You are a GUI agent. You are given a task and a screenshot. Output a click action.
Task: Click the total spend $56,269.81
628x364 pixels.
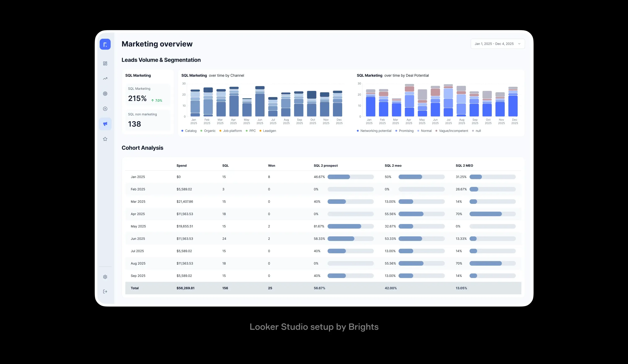click(185, 288)
